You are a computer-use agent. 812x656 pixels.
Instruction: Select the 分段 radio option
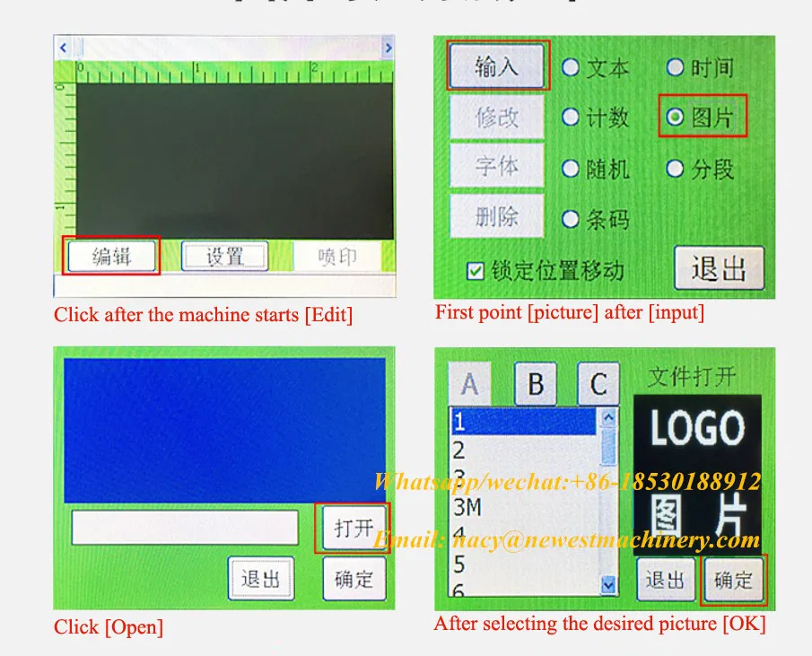(x=675, y=169)
